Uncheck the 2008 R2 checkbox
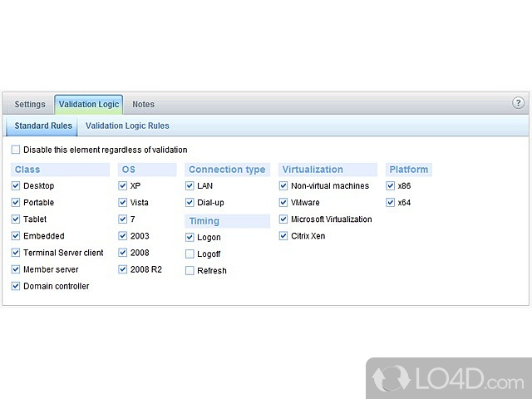 [x=123, y=269]
